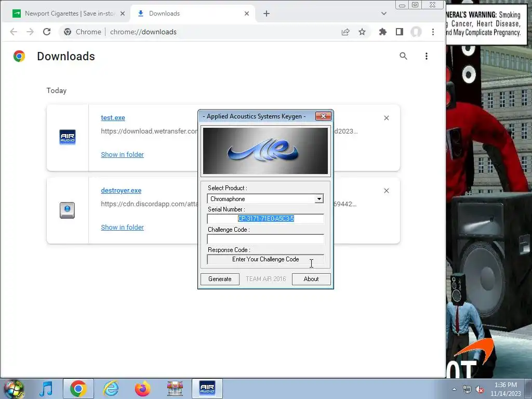Show test.exe in folder
The width and height of the screenshot is (532, 399).
(122, 154)
